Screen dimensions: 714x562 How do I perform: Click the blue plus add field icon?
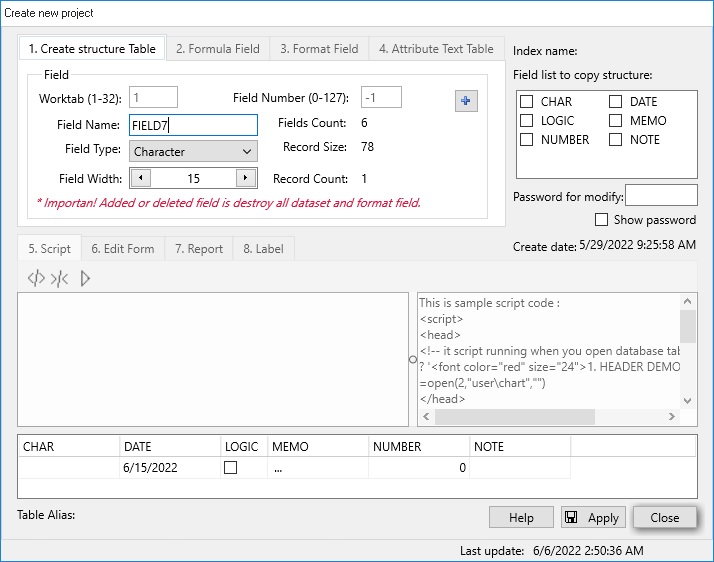pyautogui.click(x=466, y=101)
